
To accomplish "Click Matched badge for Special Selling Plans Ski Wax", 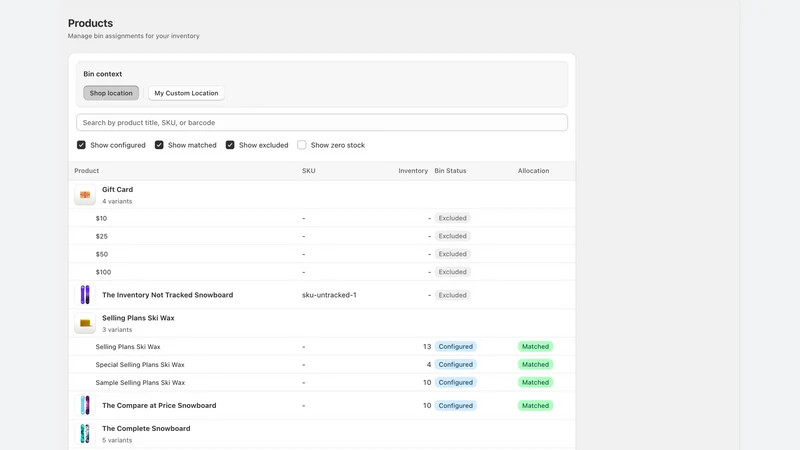I will click(535, 365).
